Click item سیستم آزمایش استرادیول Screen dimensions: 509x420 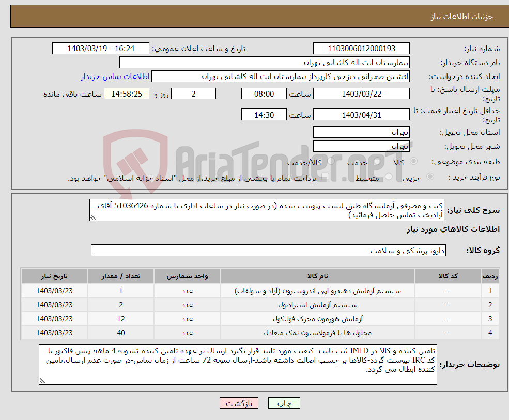pyautogui.click(x=317, y=305)
